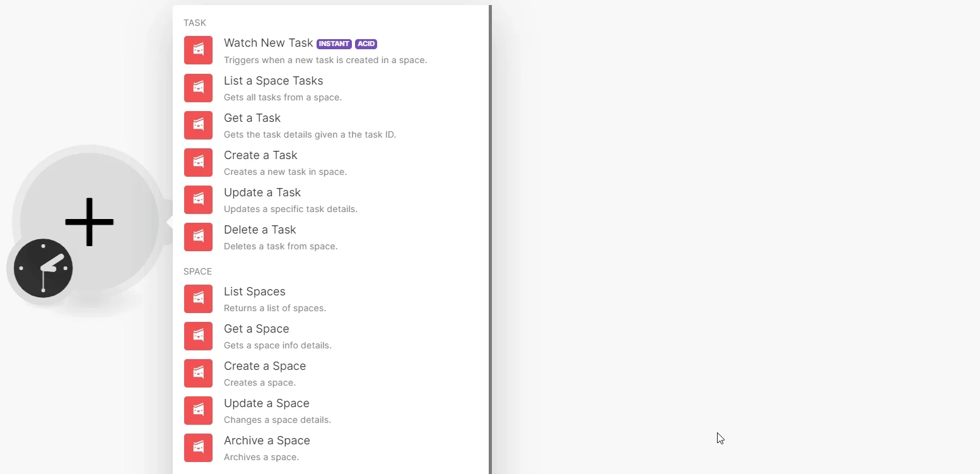Viewport: 980px width, 474px height.
Task: Open the clock schedule settings icon
Action: coord(43,268)
